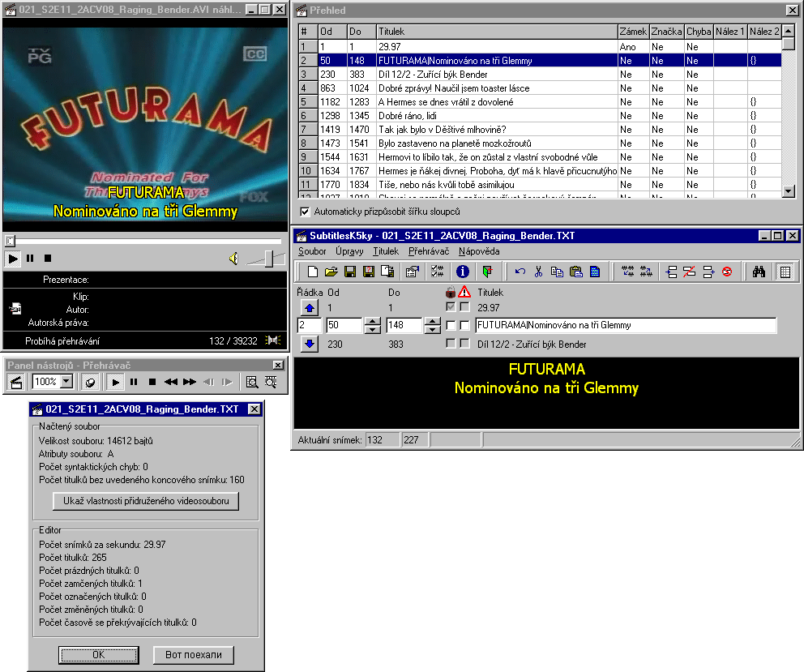Click rewind in the player toolbar panel
The image size is (804, 672).
tap(171, 382)
